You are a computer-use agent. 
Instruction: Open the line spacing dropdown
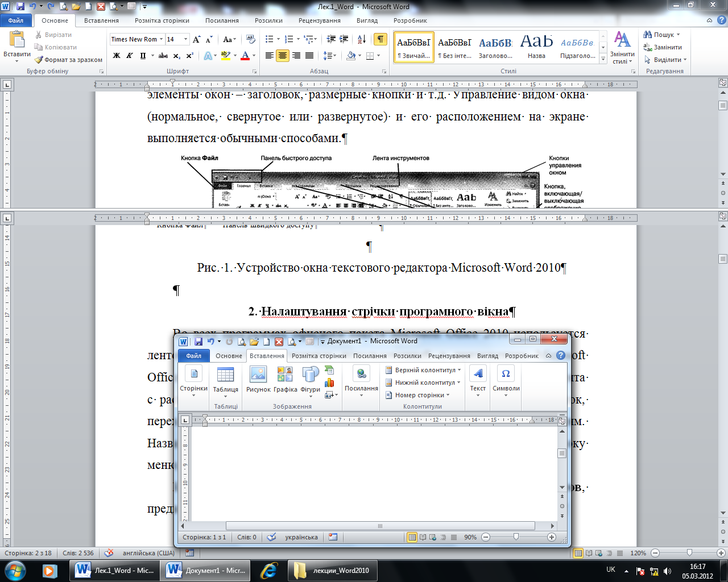click(330, 56)
